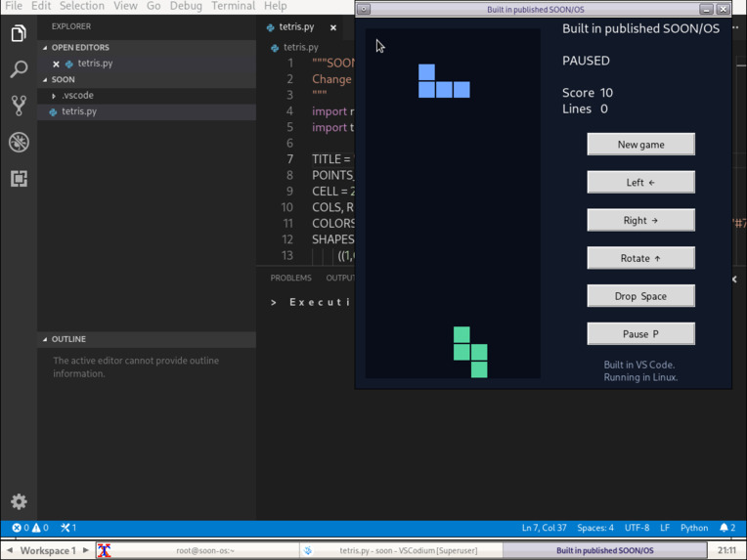Open the Debug menu
The image size is (747, 560).
pos(186,6)
